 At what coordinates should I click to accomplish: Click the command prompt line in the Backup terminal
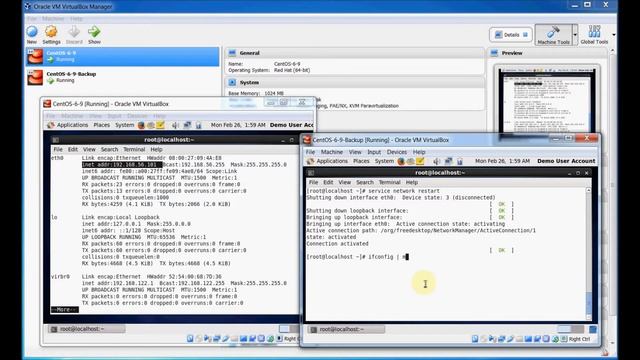(358, 257)
